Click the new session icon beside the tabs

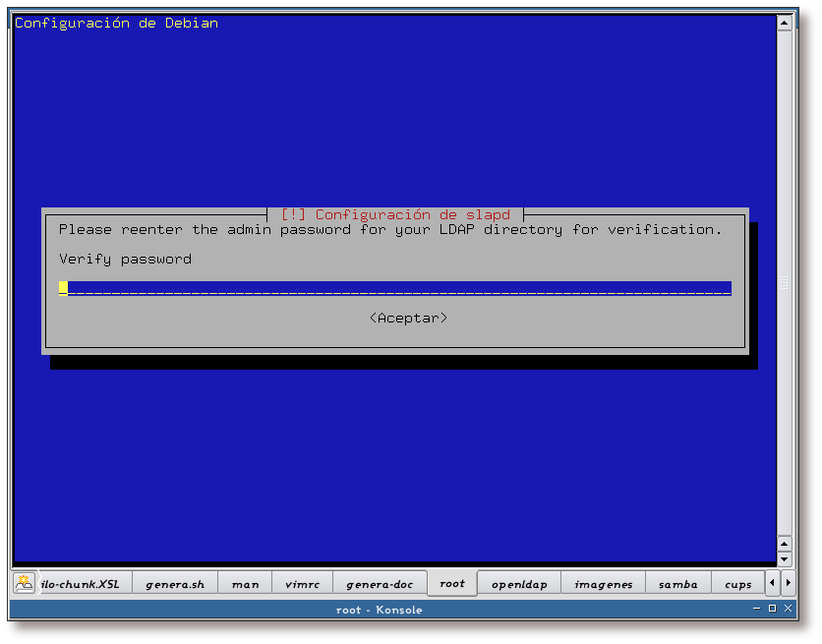pos(25,583)
